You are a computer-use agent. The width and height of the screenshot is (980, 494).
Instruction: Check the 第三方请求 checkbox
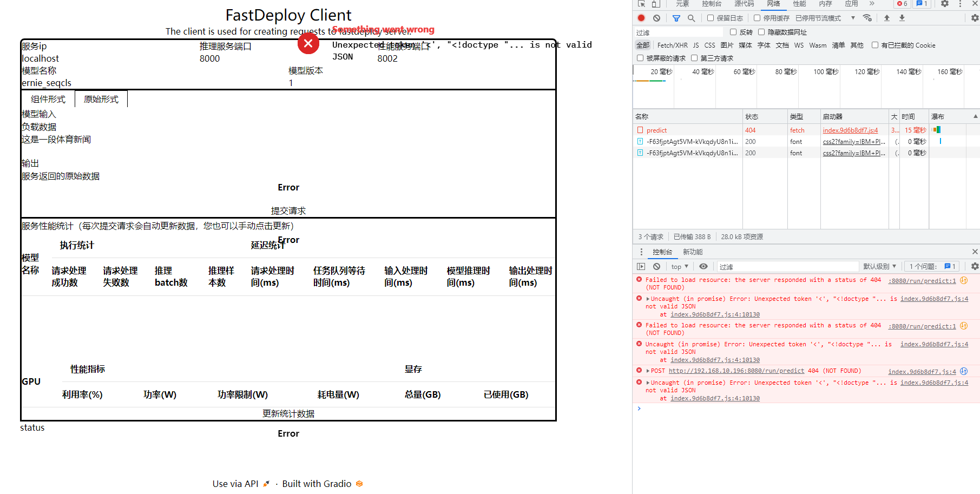coord(694,58)
